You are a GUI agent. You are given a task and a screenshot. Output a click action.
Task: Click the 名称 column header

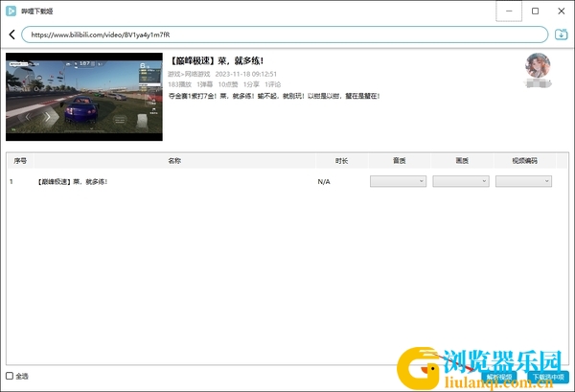(x=174, y=161)
